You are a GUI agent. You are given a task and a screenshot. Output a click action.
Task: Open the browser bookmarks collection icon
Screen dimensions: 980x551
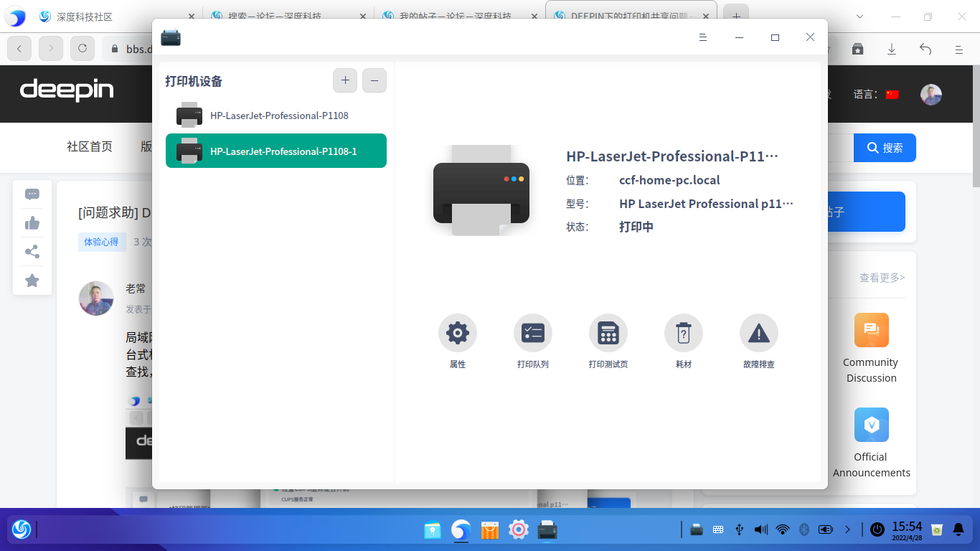(857, 49)
